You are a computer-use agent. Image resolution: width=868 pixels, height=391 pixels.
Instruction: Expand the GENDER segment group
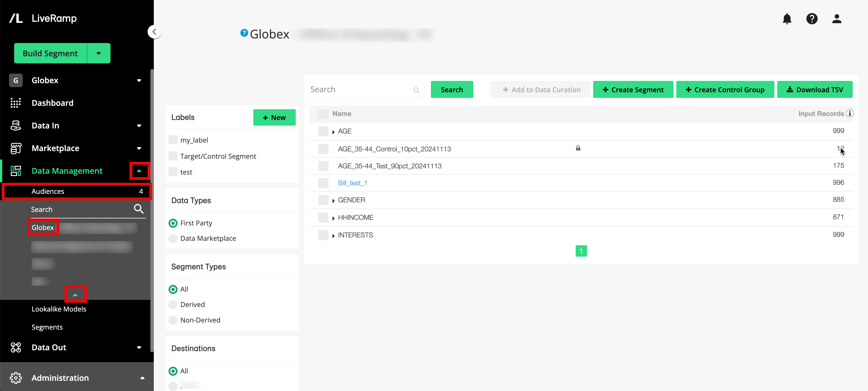pyautogui.click(x=333, y=200)
